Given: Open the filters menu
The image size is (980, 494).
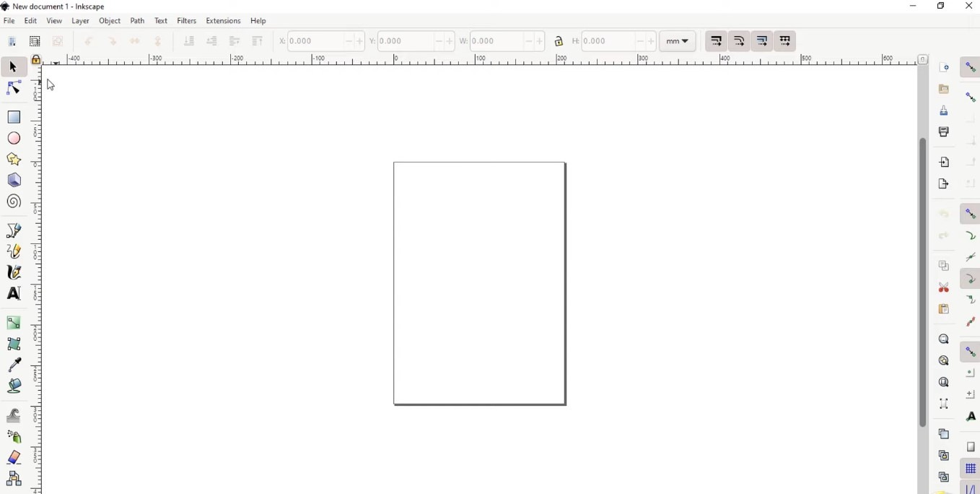Looking at the screenshot, I should 187,22.
